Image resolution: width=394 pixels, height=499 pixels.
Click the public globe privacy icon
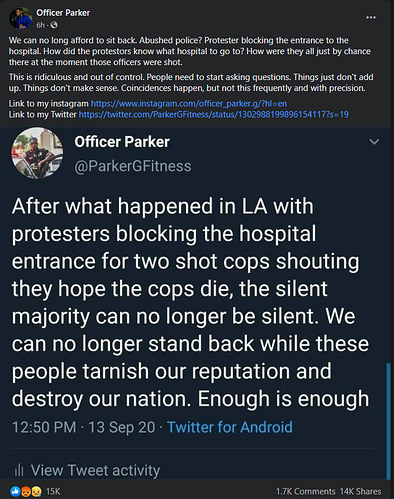point(54,25)
